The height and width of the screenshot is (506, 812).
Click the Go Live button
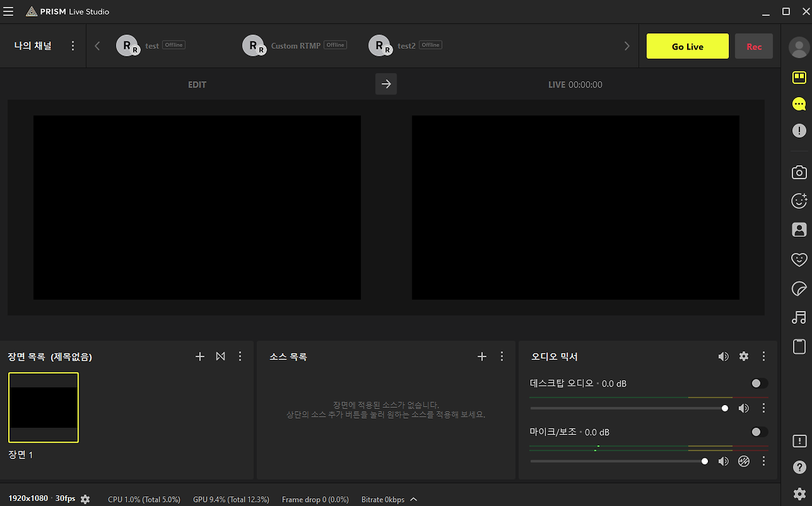pos(688,46)
